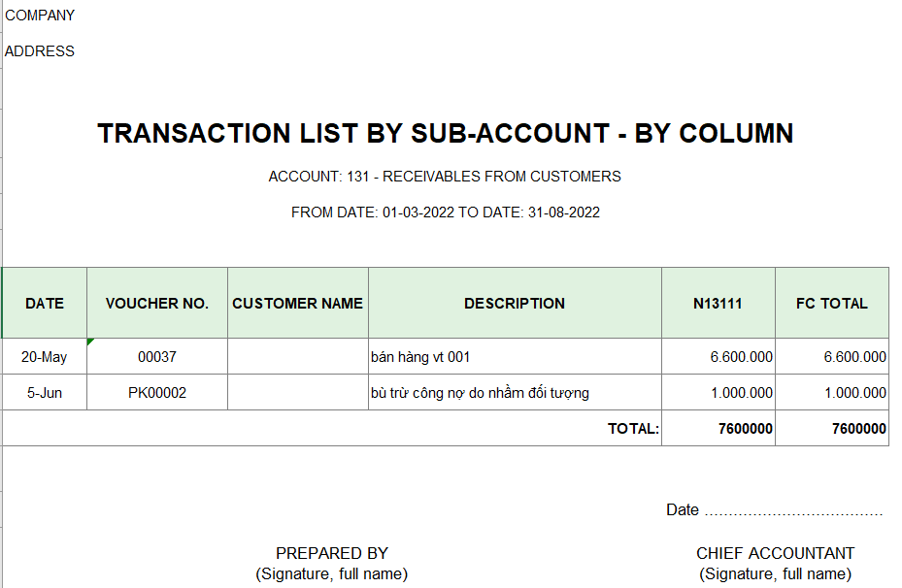This screenshot has height=588, width=902.
Task: Click the green comment indicator triangle
Action: coord(89,342)
